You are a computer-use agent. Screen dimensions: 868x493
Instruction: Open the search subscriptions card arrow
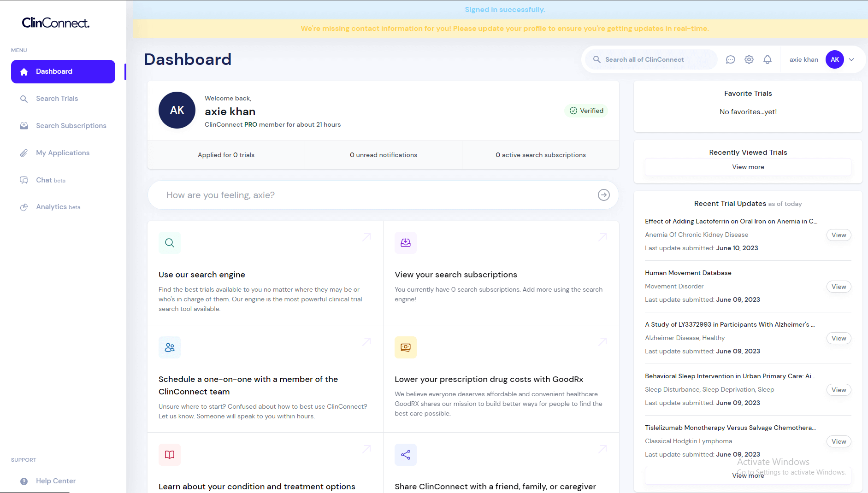point(602,237)
